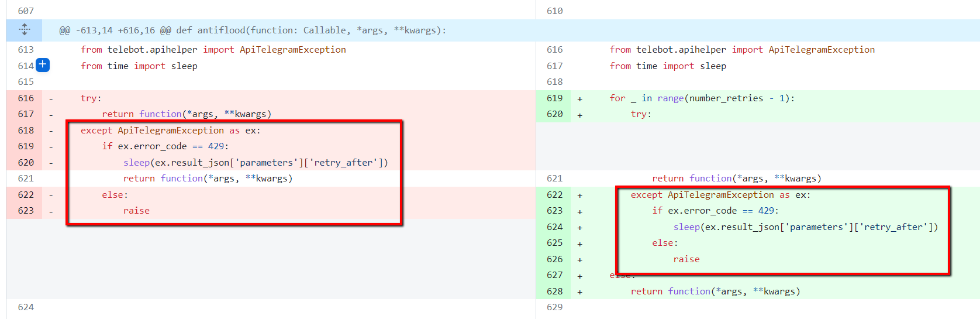Click removed 'else:' line 622
980x319 pixels.
tap(115, 195)
